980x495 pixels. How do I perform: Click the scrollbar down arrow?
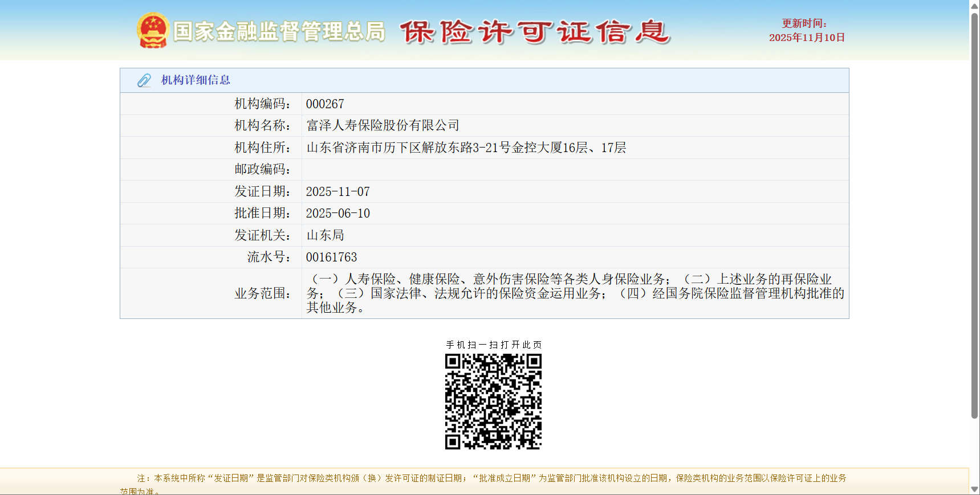click(x=974, y=489)
